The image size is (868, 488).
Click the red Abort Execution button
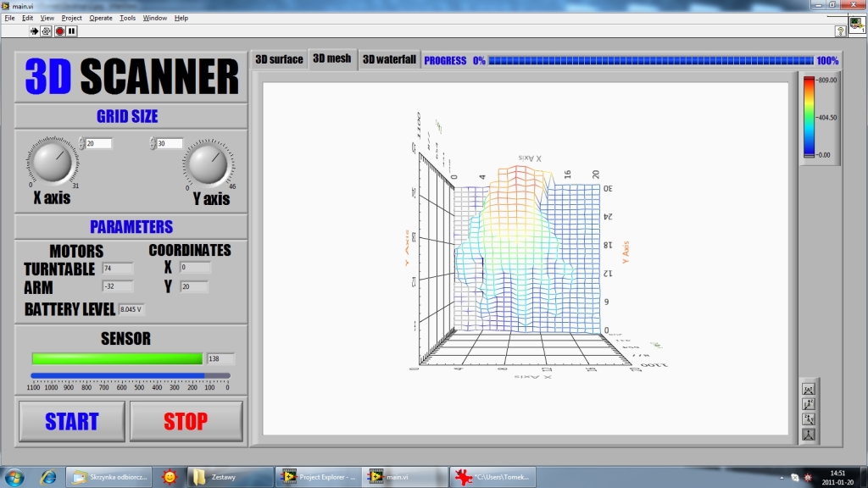(x=60, y=31)
